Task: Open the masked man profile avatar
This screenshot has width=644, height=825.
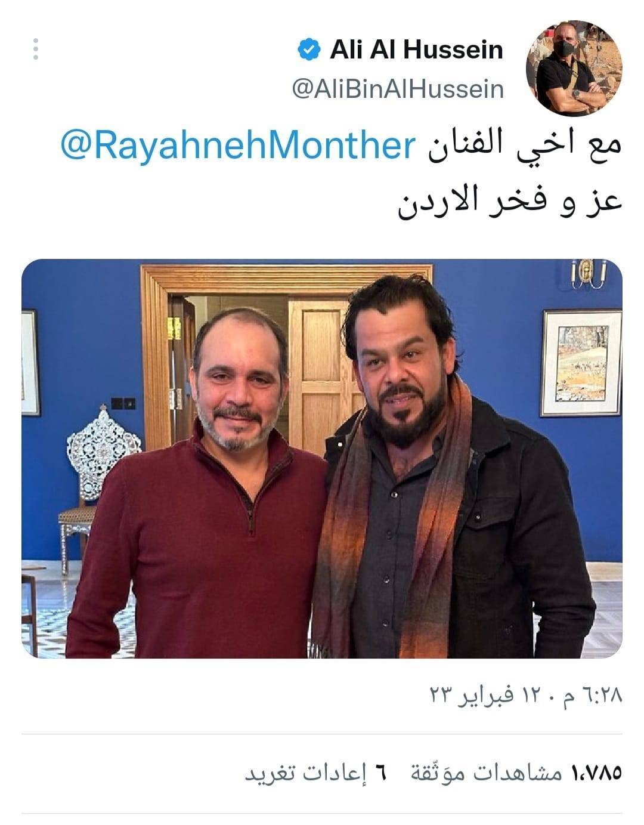Action: (574, 67)
